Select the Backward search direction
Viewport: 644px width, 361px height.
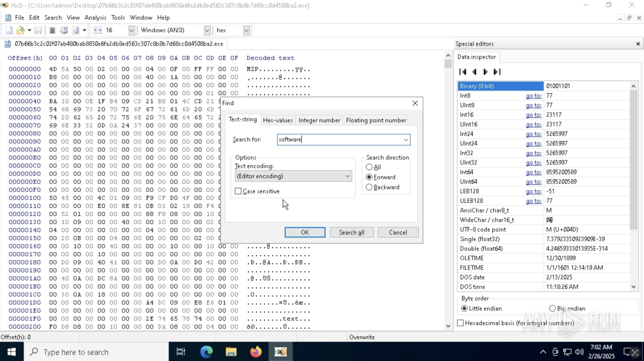coord(369,187)
